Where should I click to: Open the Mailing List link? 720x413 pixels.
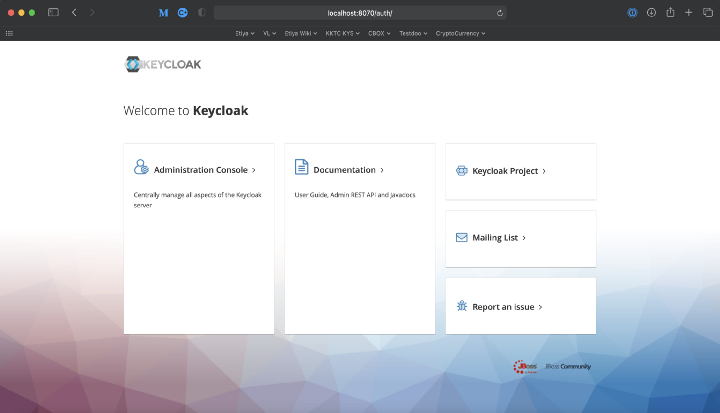click(x=495, y=238)
